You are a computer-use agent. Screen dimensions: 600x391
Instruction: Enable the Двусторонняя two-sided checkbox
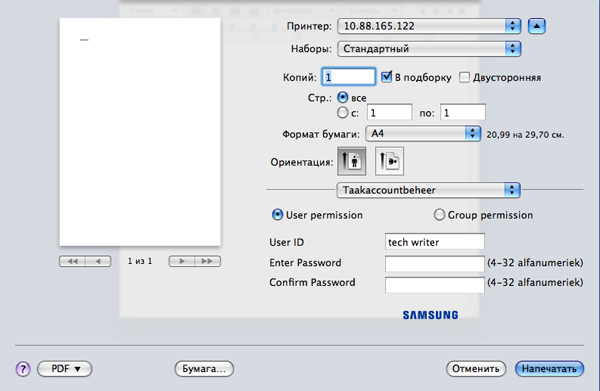click(464, 77)
